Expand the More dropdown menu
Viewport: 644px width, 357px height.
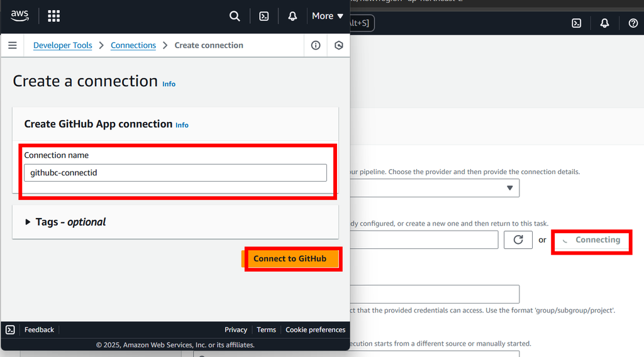point(327,16)
